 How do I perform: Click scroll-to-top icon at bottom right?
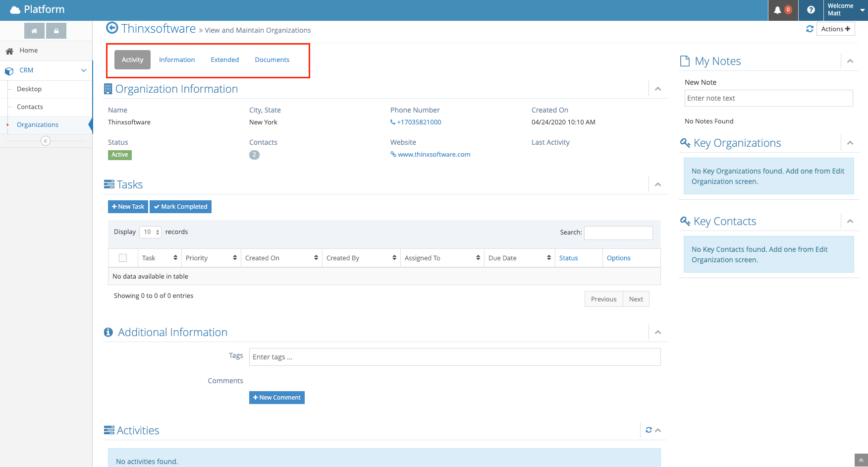point(861,460)
